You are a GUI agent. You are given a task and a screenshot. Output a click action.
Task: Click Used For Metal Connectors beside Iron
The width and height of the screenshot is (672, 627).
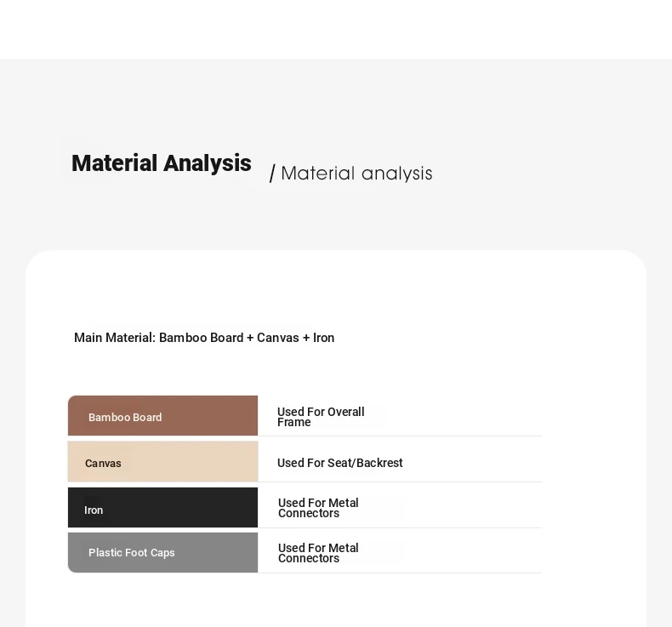coord(318,508)
